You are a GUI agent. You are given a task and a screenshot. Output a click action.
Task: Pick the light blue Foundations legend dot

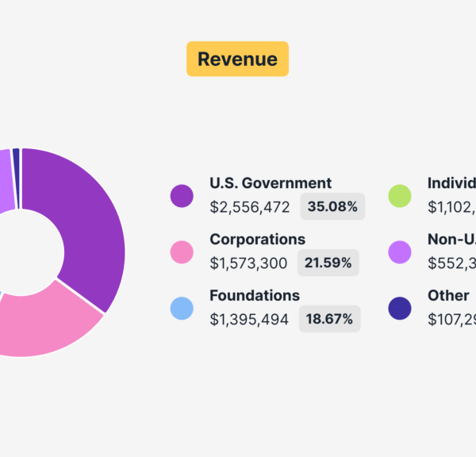pyautogui.click(x=182, y=308)
